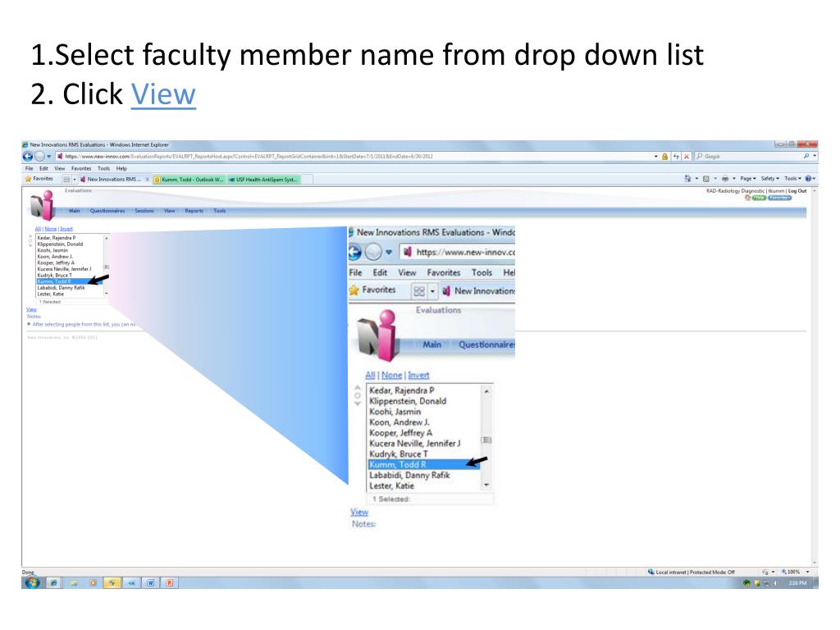
Task: Open the recent pages arrow in the small browser
Action: (48, 157)
